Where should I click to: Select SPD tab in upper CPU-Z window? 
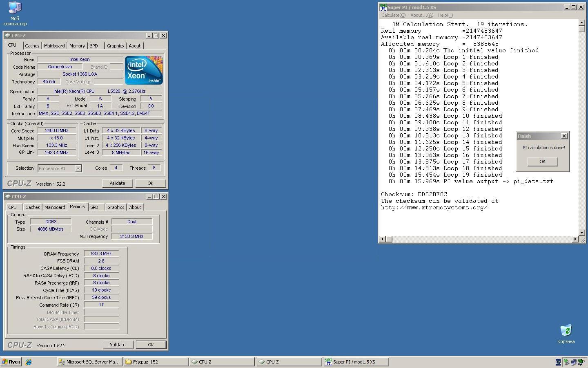point(94,46)
